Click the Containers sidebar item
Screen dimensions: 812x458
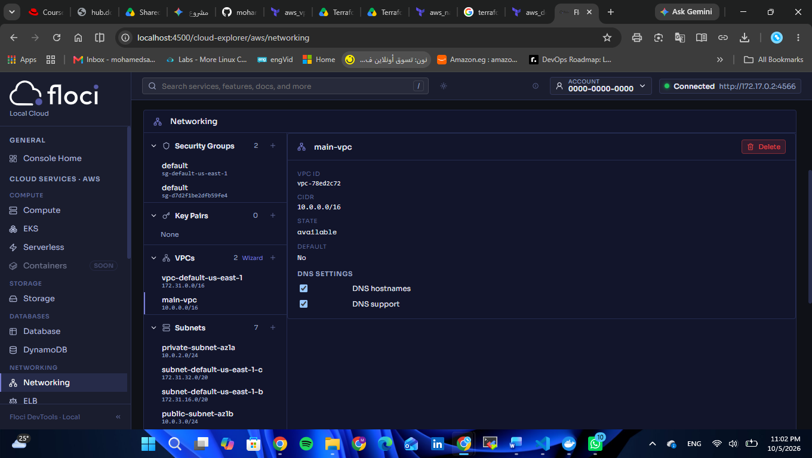point(45,266)
